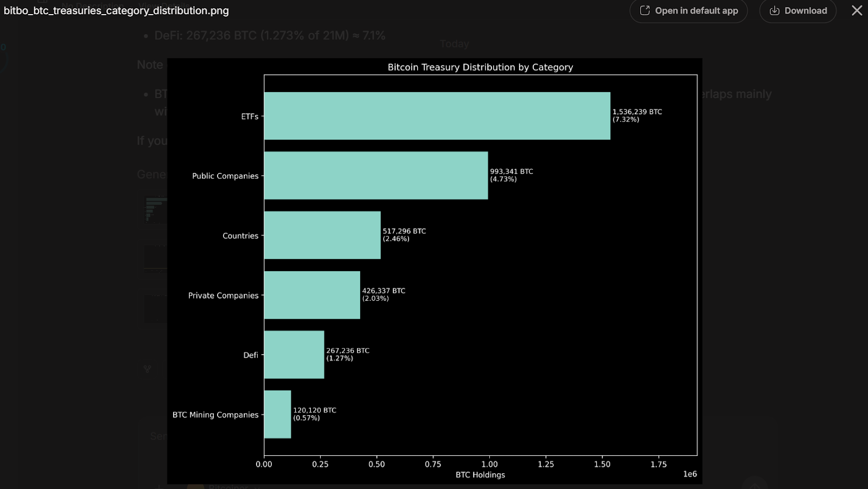This screenshot has width=868, height=489.
Task: Click the Private Companies bar
Action: click(x=312, y=295)
